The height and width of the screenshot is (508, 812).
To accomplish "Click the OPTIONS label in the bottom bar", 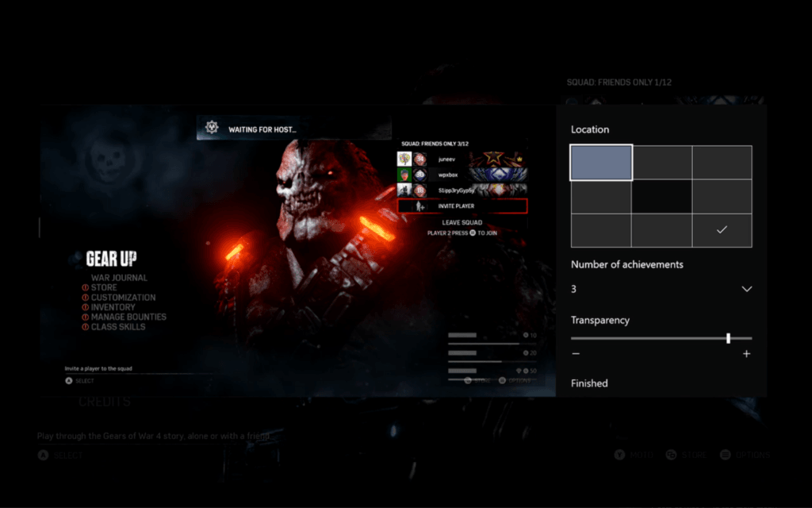I will pos(753,455).
